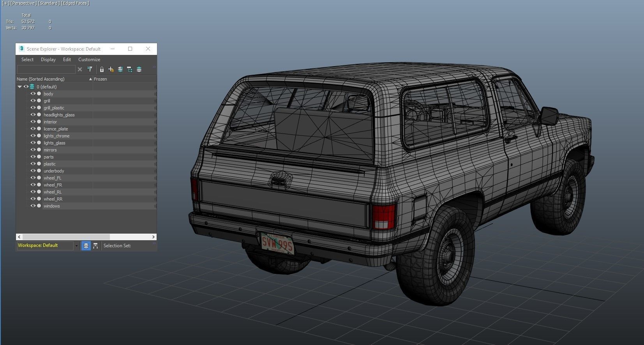Select the wheel_RL tree item
This screenshot has width=644, height=345.
[53, 192]
